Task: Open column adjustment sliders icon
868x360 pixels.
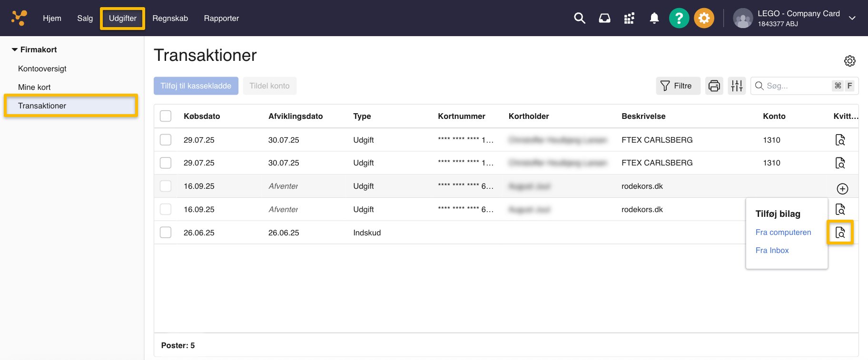Action: pyautogui.click(x=737, y=86)
